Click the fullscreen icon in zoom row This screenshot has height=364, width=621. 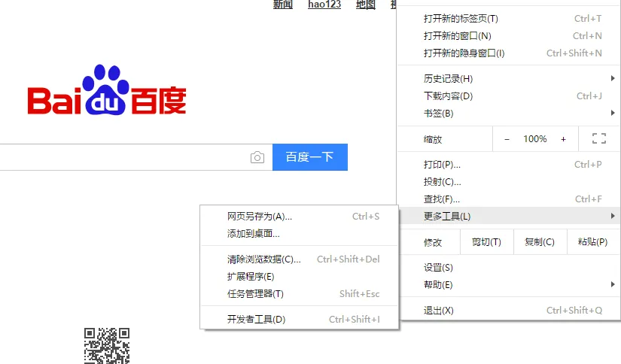point(599,138)
